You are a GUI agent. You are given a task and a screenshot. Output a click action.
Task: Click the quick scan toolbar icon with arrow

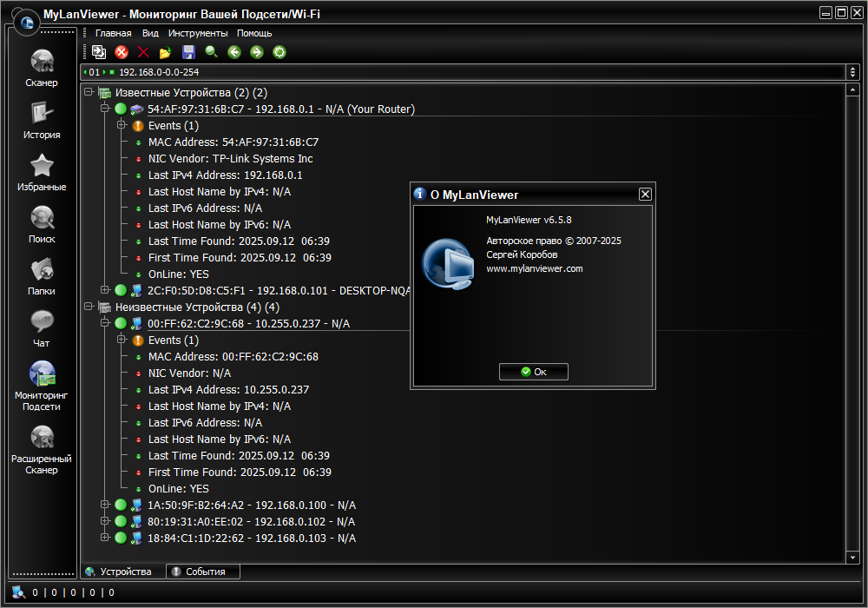99,52
